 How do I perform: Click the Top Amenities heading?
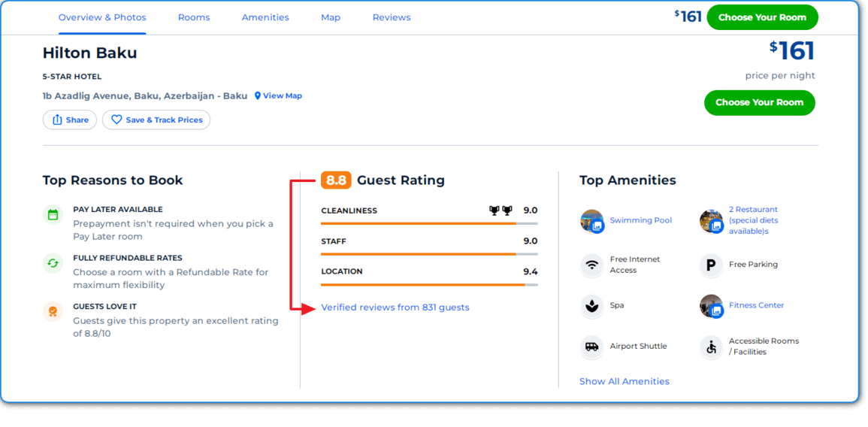click(x=628, y=180)
